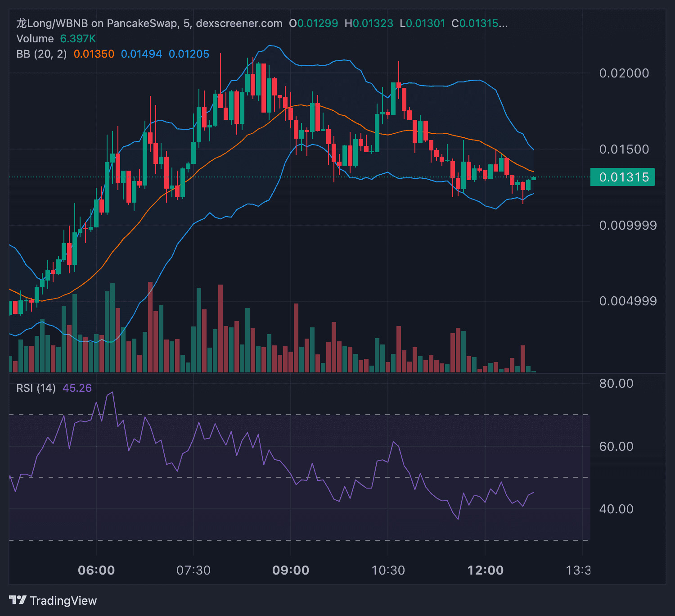This screenshot has height=616, width=675.
Task: Click the 10:30 time axis label
Action: (x=388, y=571)
